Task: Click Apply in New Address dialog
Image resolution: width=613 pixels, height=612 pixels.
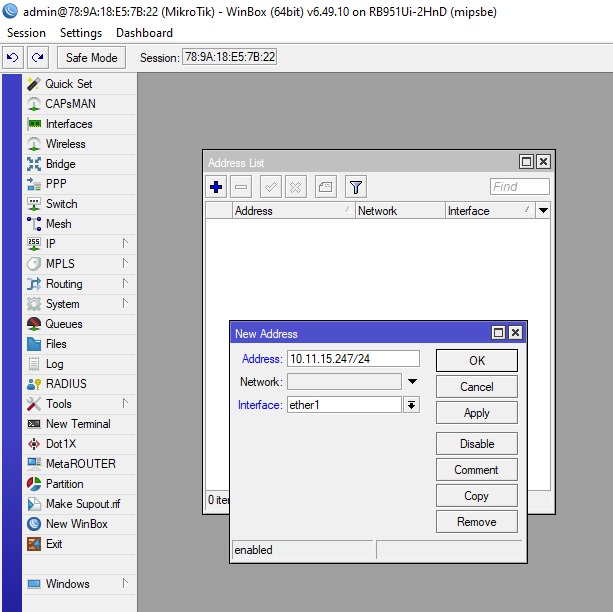Action: [x=477, y=413]
